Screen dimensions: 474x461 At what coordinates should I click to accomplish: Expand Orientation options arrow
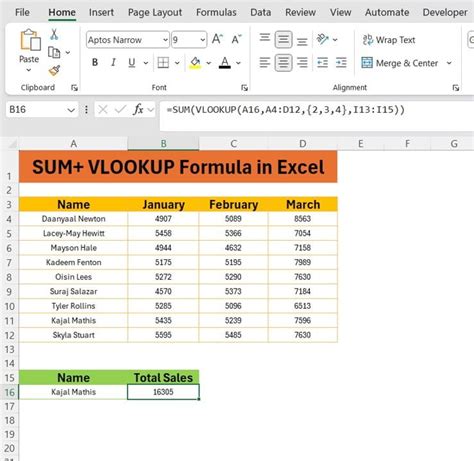click(335, 40)
